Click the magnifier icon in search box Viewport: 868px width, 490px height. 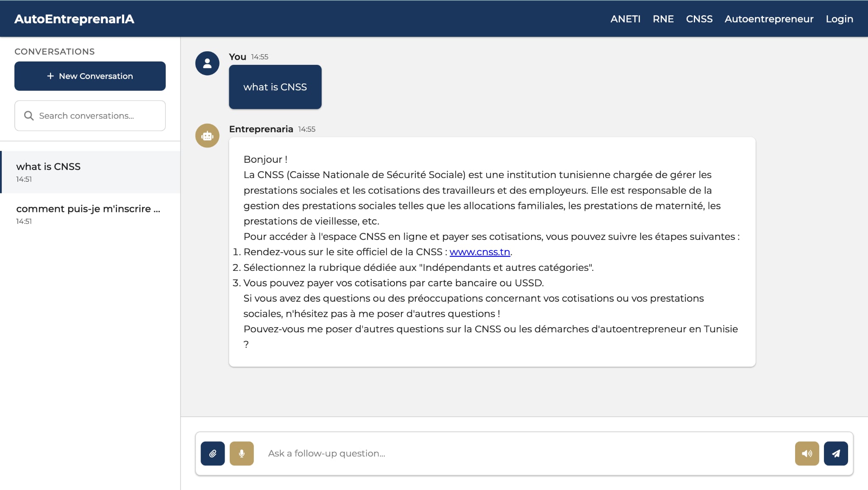(29, 116)
